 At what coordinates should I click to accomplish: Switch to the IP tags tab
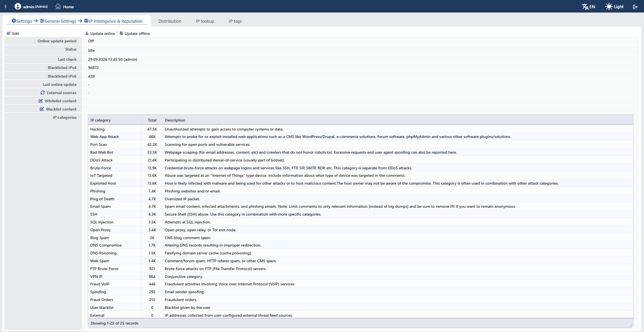pyautogui.click(x=235, y=21)
